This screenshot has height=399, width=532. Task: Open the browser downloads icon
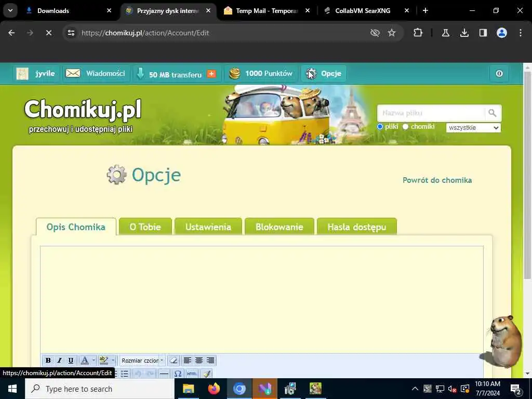coord(464,33)
